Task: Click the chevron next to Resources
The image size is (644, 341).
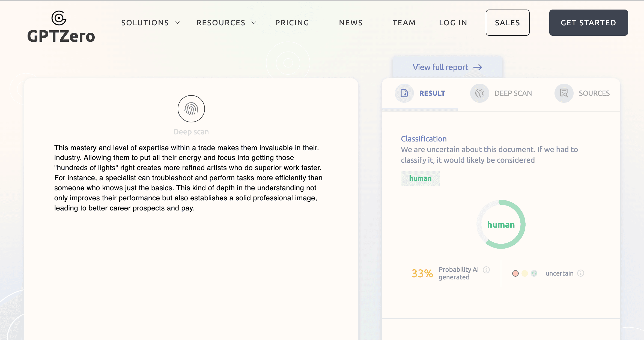Action: pos(254,23)
